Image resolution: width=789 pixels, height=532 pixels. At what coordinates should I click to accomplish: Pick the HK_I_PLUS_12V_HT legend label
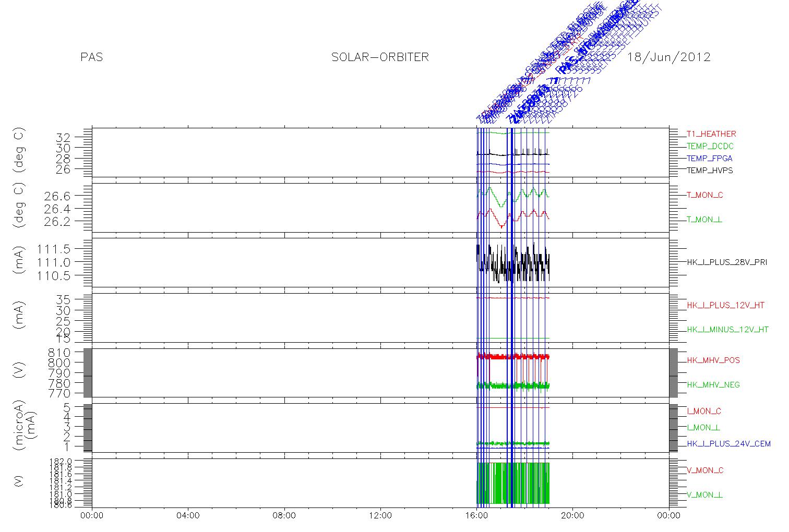coord(725,305)
